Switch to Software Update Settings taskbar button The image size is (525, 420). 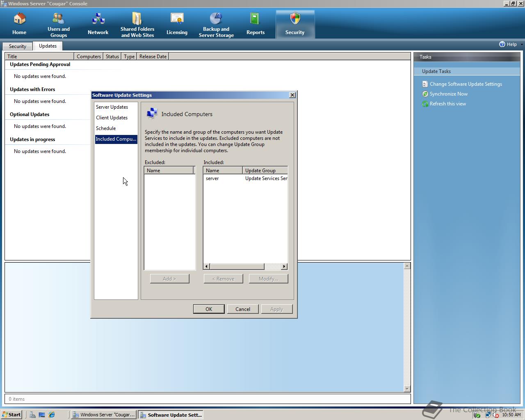pos(171,415)
